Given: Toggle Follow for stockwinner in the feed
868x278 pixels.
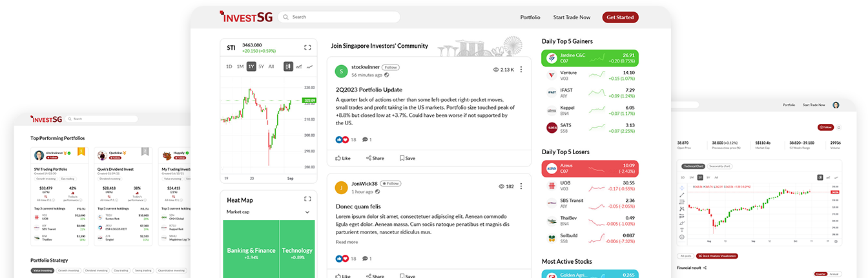Looking at the screenshot, I should pyautogui.click(x=390, y=67).
